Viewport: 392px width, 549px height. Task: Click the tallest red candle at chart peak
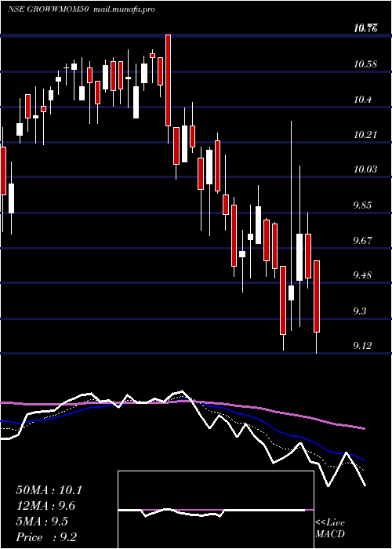pos(168,80)
